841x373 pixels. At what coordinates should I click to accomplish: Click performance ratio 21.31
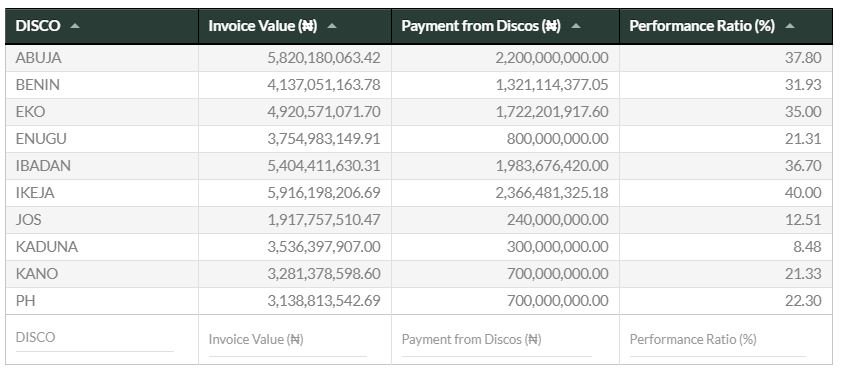[x=803, y=138]
